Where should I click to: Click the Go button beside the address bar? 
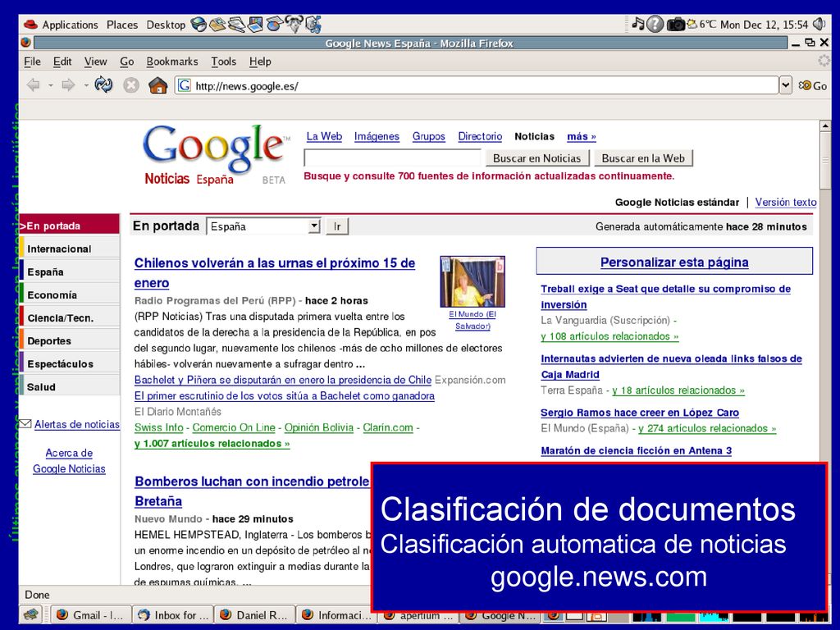(813, 85)
